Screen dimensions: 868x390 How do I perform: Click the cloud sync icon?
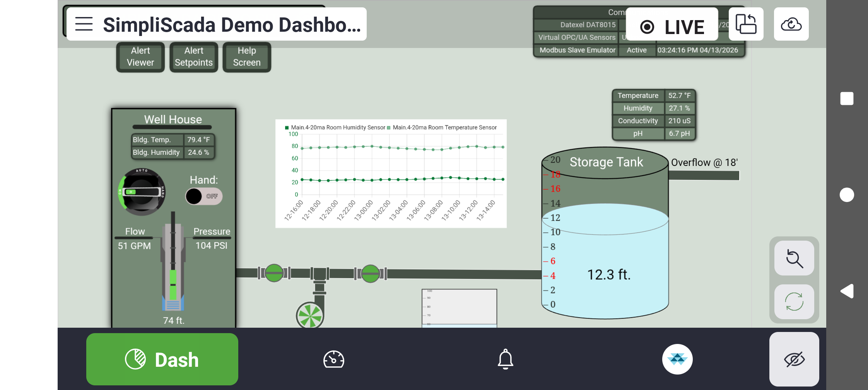point(791,24)
